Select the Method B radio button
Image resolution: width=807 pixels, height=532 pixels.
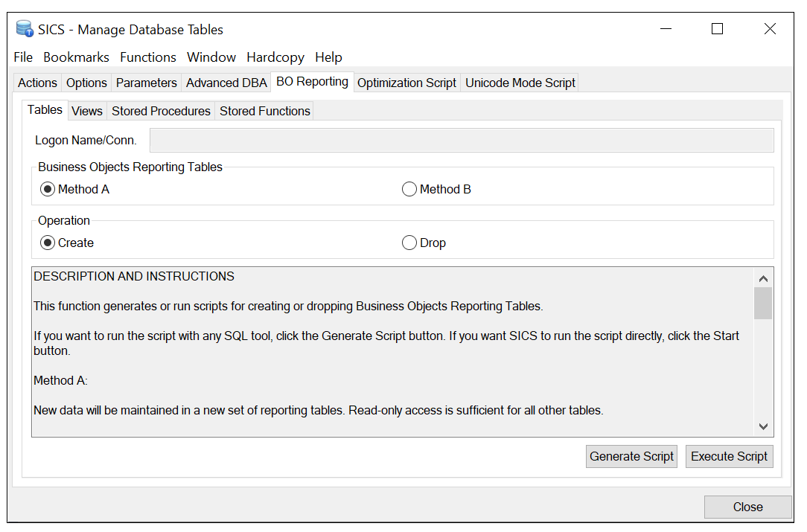pyautogui.click(x=409, y=189)
